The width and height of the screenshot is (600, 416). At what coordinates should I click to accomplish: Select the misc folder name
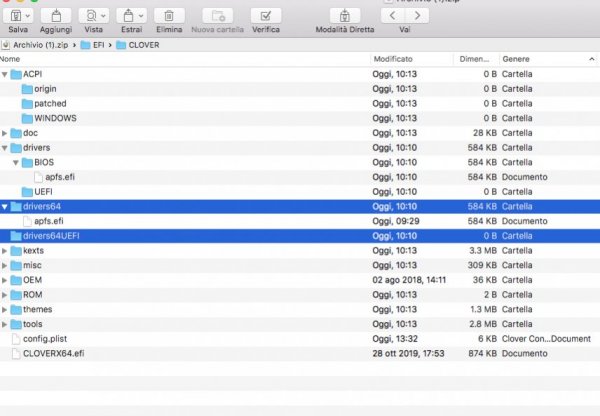(32, 266)
